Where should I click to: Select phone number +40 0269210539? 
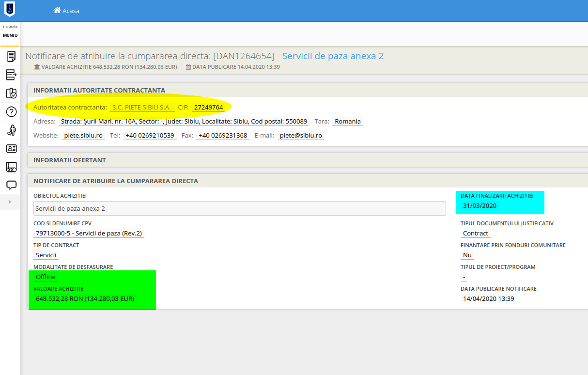150,136
